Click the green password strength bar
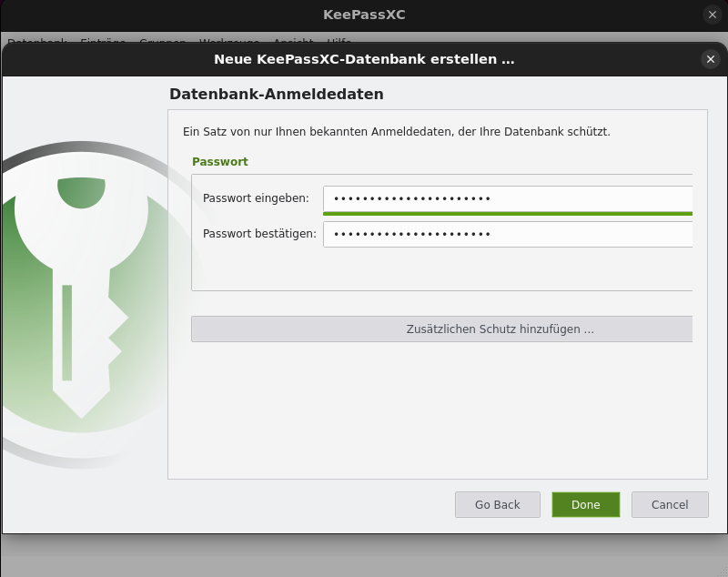Viewport: 728px width, 577px height. 508,214
